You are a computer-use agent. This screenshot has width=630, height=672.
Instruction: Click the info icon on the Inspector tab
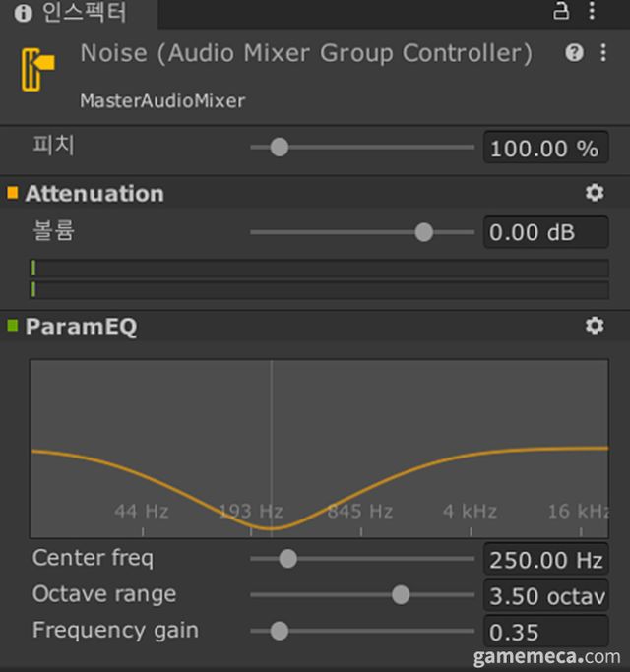[x=23, y=13]
